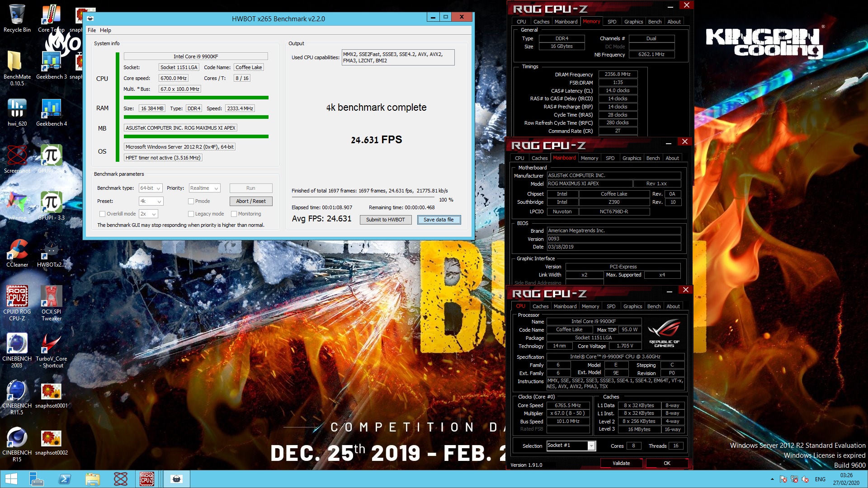
Task: Switch to About tab in bottom CPU-Z window
Action: click(673, 306)
